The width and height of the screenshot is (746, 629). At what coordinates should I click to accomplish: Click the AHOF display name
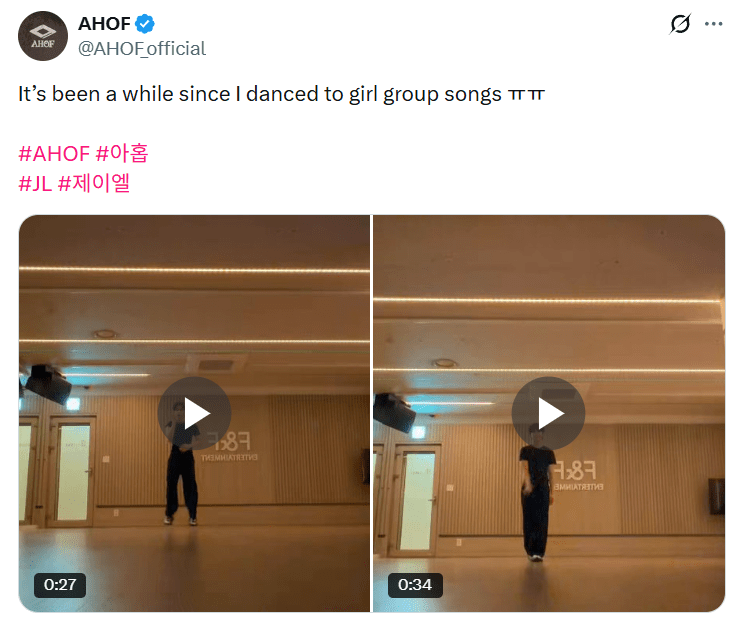click(104, 24)
